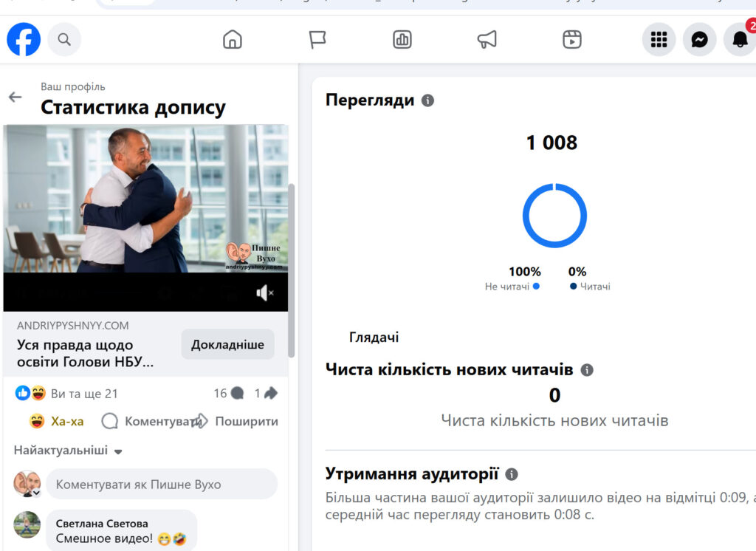Image resolution: width=756 pixels, height=551 pixels.
Task: Click the comment field as Пишне Вухо
Action: pyautogui.click(x=161, y=485)
